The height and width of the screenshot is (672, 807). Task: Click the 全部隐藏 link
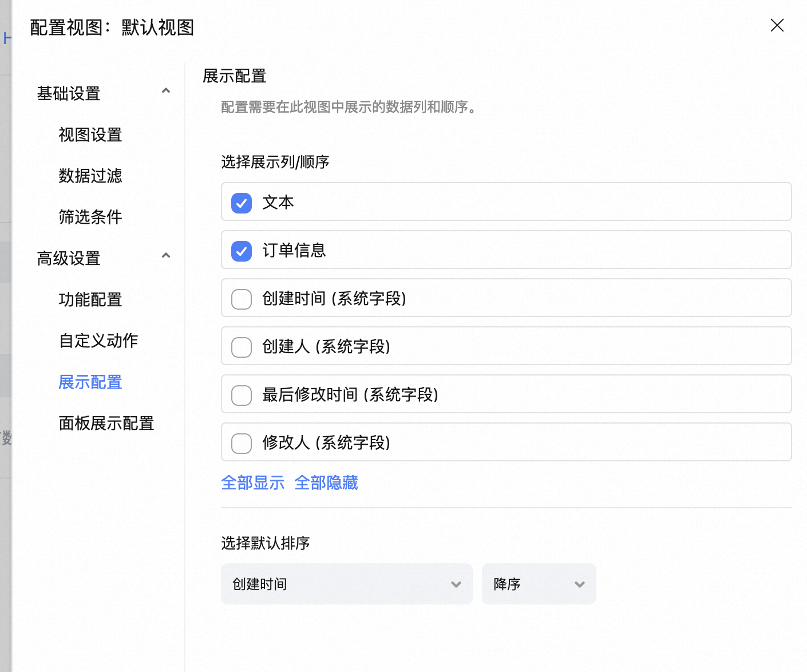click(326, 483)
